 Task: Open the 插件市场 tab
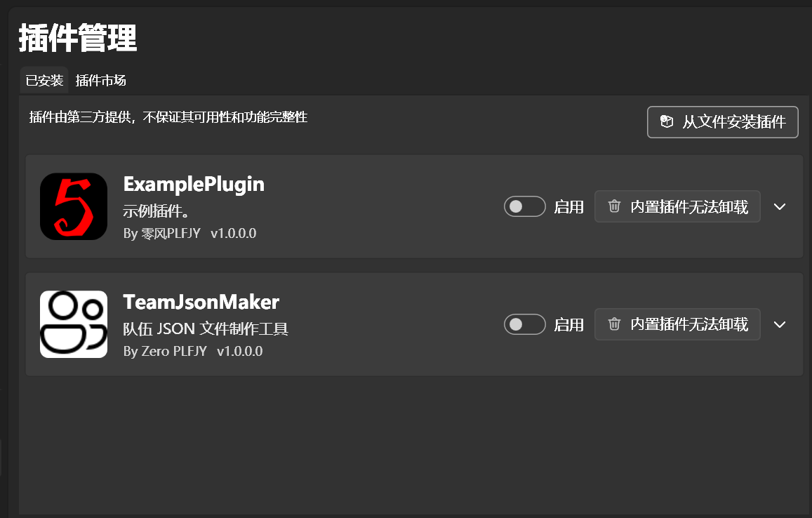click(101, 81)
